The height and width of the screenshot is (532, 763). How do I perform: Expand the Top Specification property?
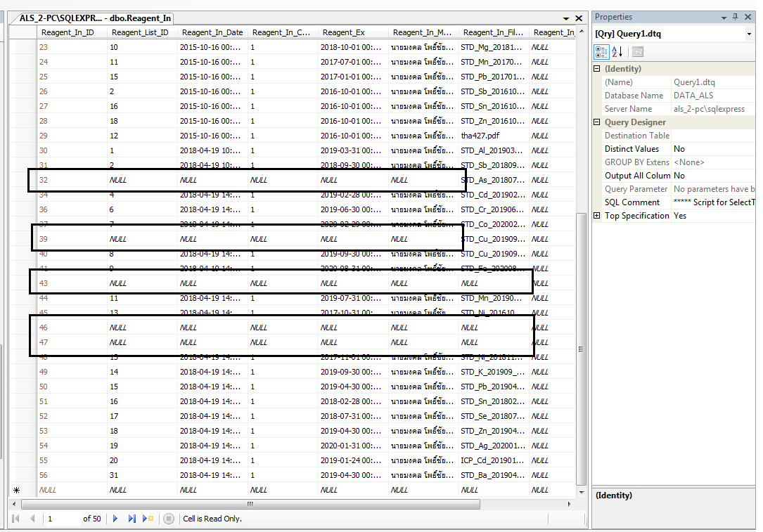(x=597, y=216)
